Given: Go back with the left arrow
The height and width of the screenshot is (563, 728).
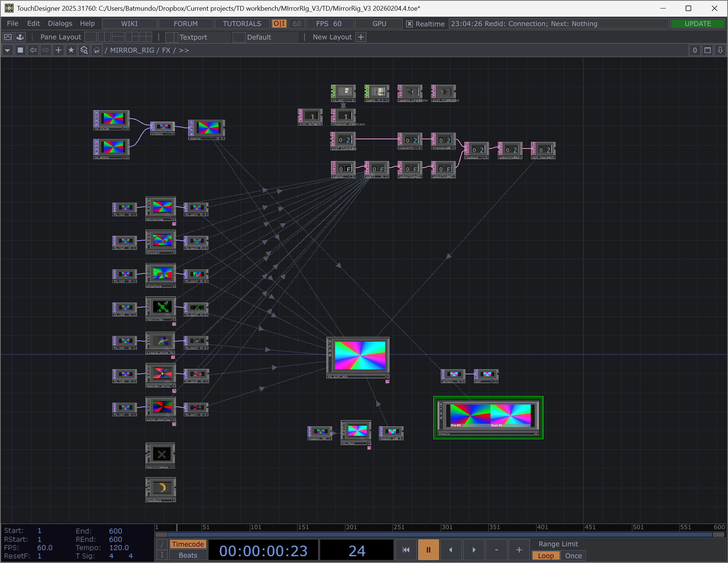Looking at the screenshot, I should (33, 50).
